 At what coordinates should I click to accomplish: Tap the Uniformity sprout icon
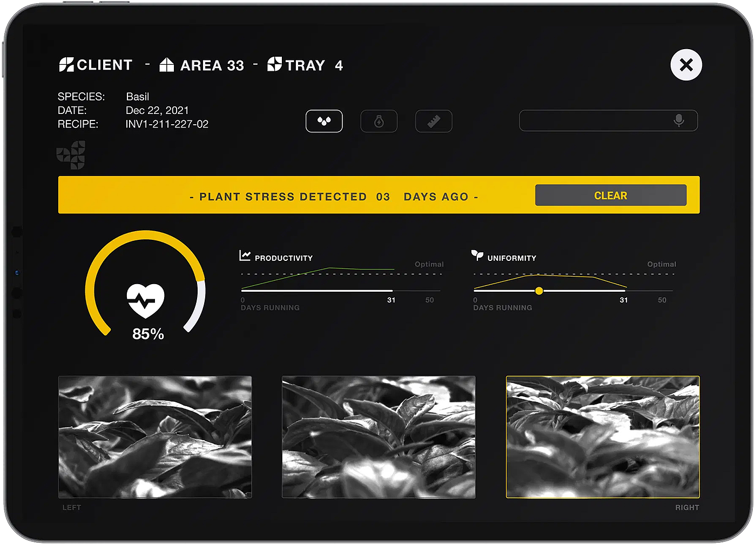(477, 255)
